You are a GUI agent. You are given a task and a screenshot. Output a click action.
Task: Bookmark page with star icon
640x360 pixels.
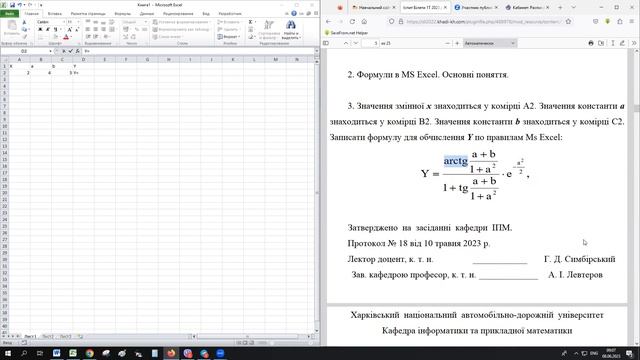[x=568, y=21]
